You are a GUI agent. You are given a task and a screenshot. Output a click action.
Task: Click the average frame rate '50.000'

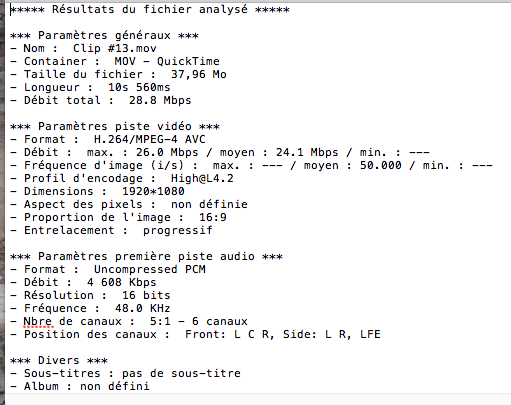tap(380, 165)
